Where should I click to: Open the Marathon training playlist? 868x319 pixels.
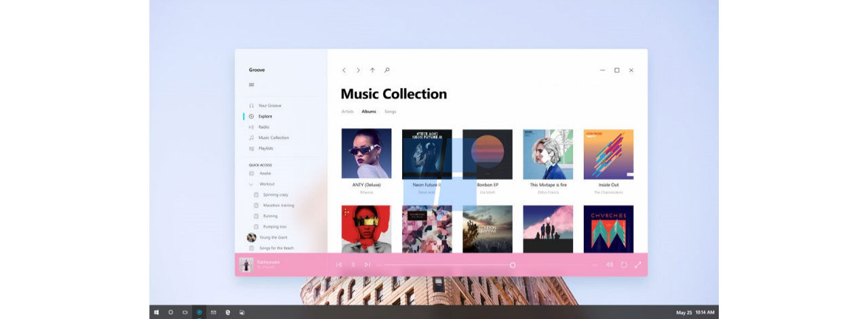click(x=279, y=205)
